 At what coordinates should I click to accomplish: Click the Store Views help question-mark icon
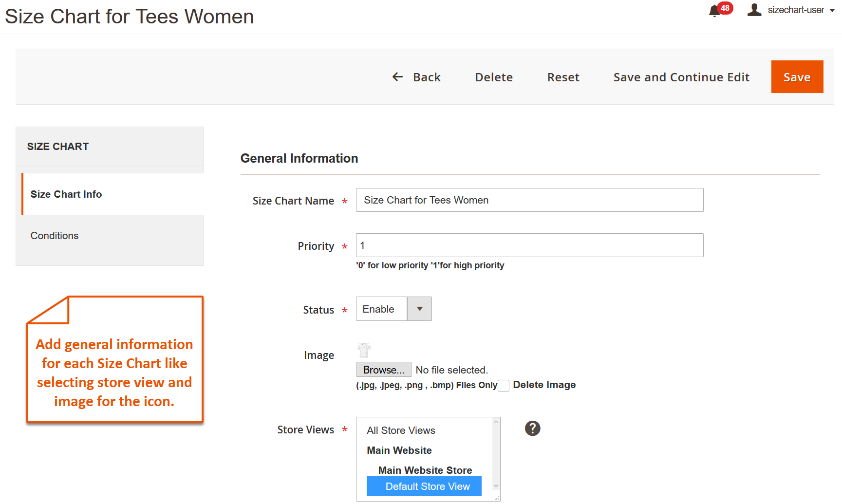[532, 429]
